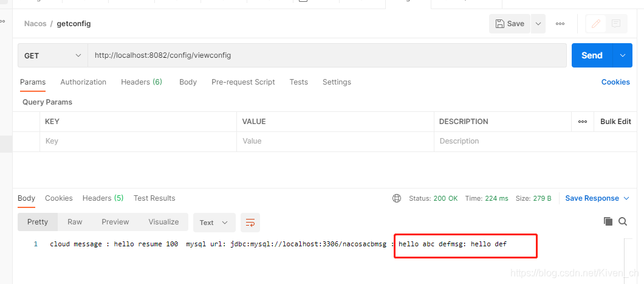The height and width of the screenshot is (284, 644).
Task: Choose the Pretty view
Action: tap(38, 222)
